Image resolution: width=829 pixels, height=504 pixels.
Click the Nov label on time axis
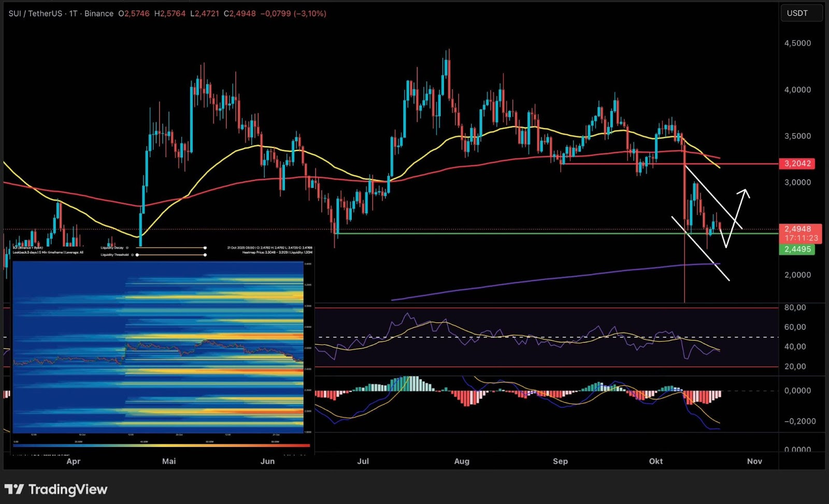tap(754, 461)
